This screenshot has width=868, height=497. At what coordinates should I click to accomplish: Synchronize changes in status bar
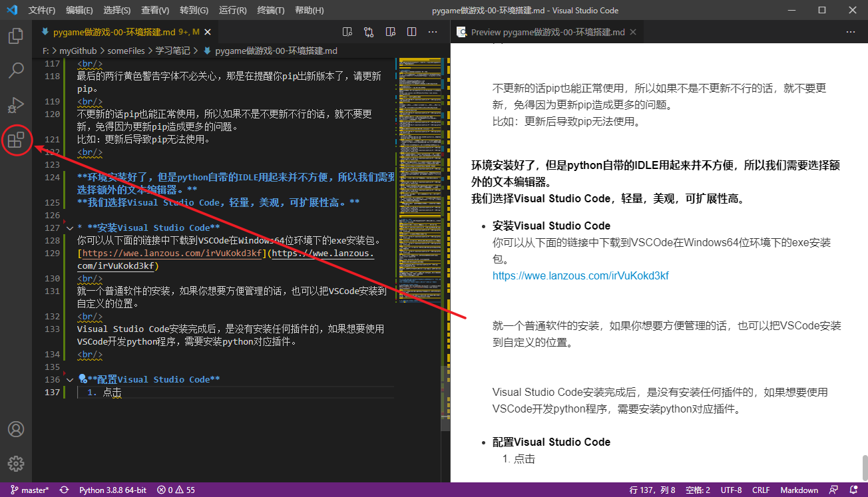[x=64, y=490]
